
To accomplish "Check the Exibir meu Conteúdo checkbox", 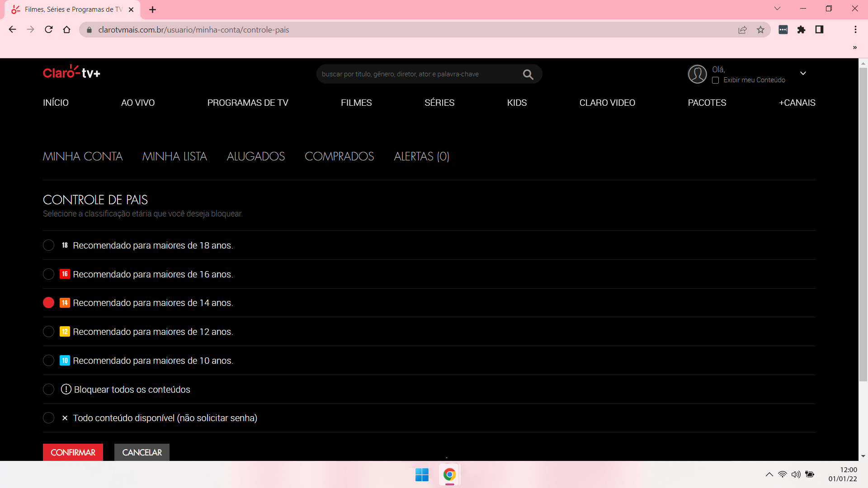I will pyautogui.click(x=715, y=80).
